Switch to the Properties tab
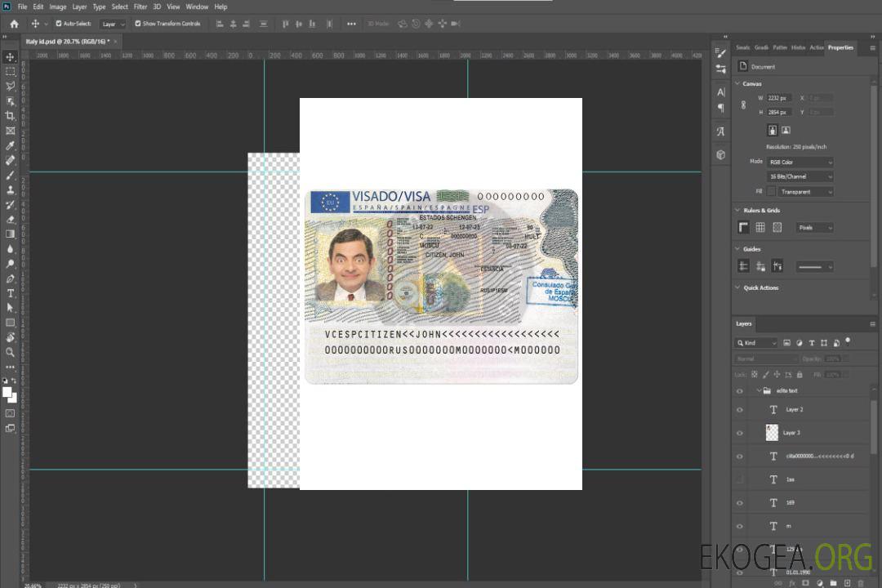The height and width of the screenshot is (588, 882). 840,48
